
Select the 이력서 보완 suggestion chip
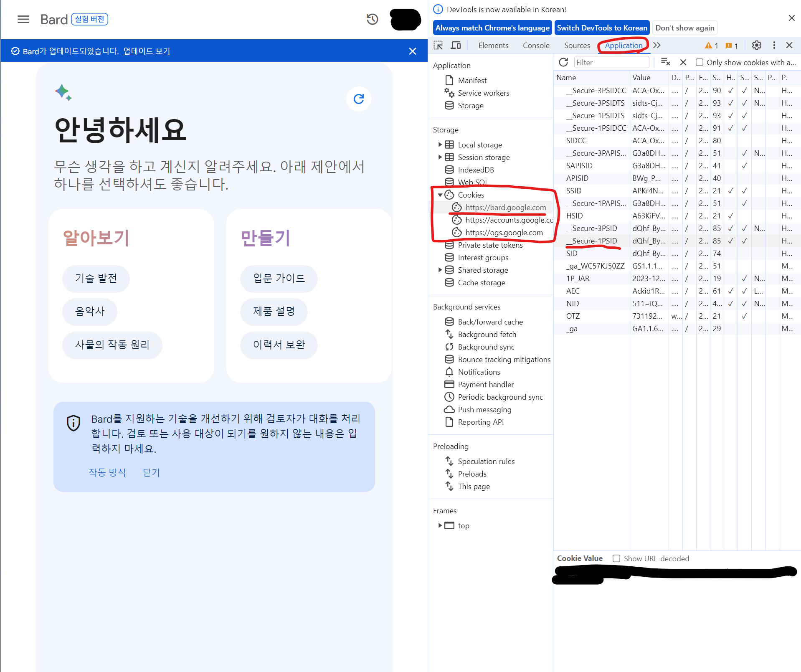(279, 345)
